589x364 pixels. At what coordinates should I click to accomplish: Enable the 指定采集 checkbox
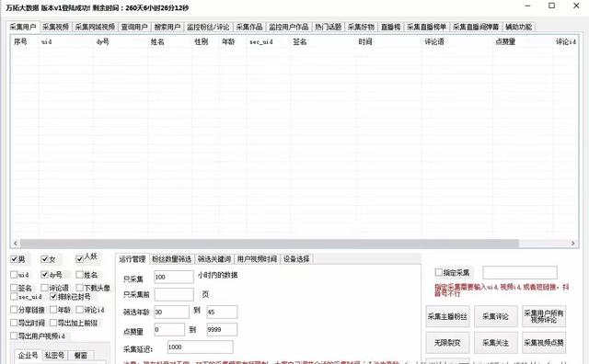[438, 272]
